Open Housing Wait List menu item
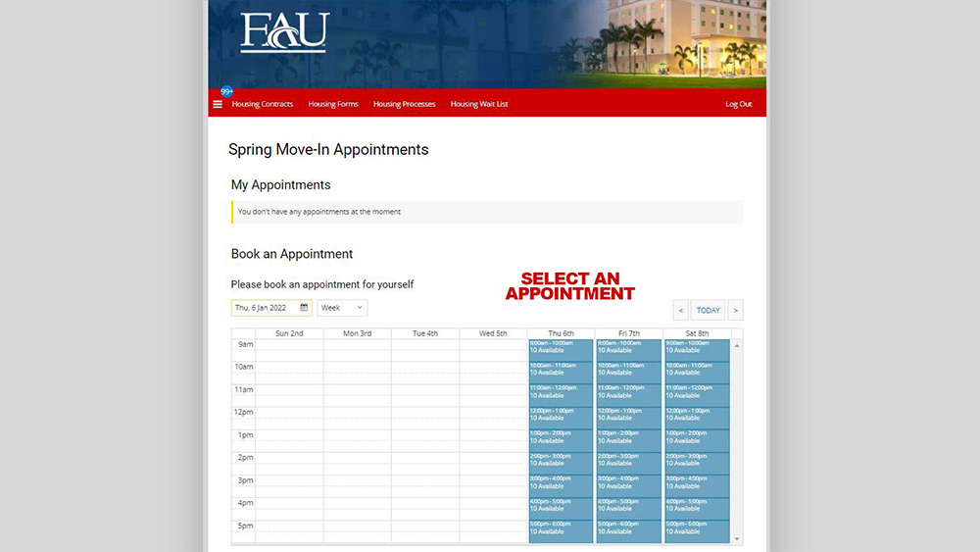The width and height of the screenshot is (980, 552). 479,104
